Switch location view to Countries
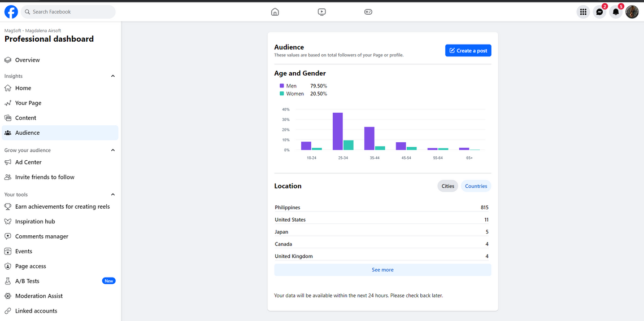 (x=476, y=186)
